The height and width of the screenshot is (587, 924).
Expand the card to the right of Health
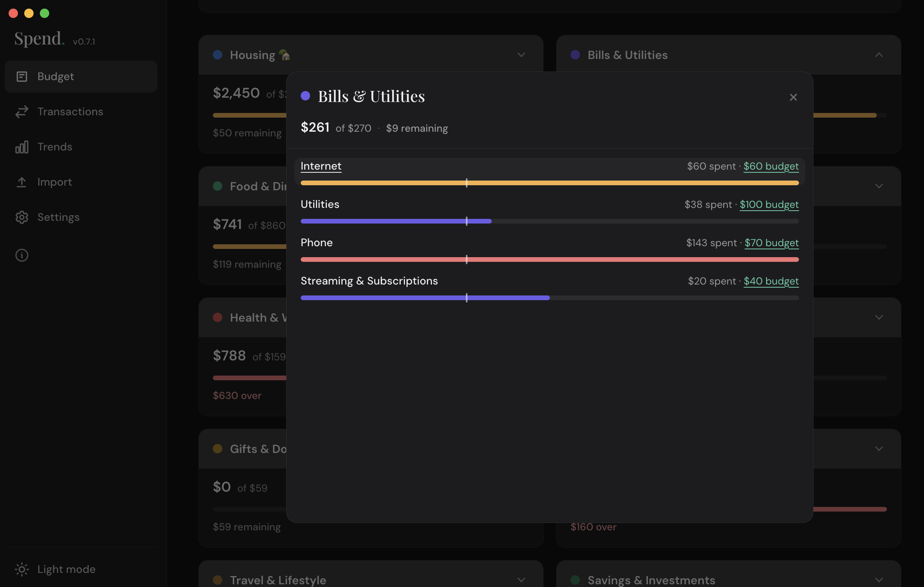click(x=879, y=317)
